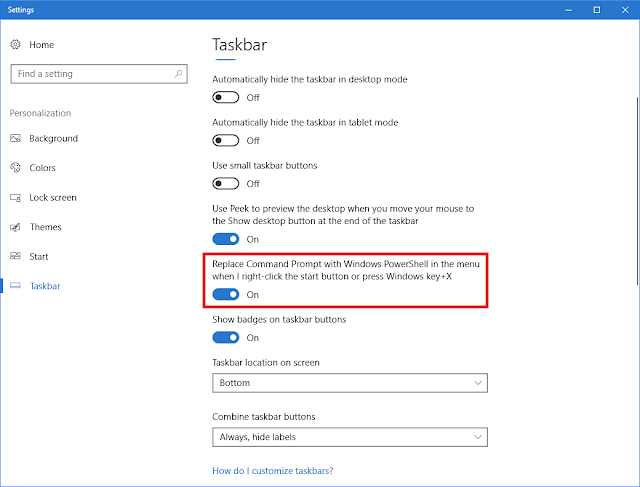Click the Find a setting search field
This screenshot has width=640, height=487.
95,74
